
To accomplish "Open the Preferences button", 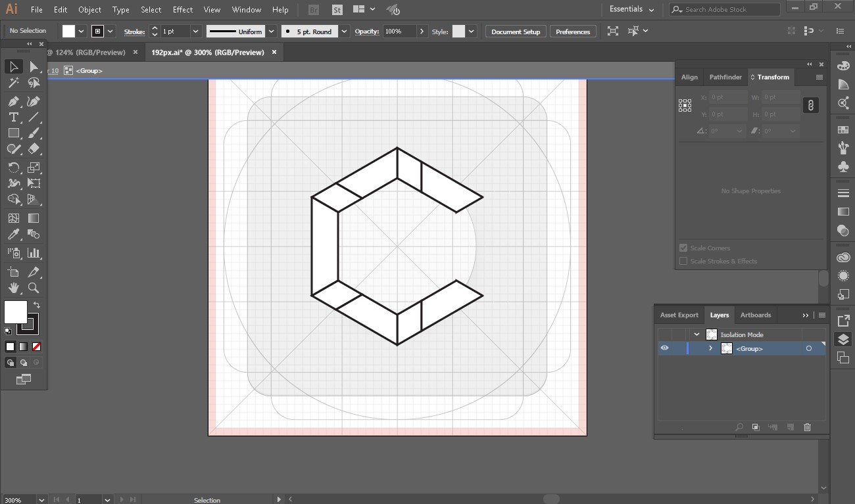I will pyautogui.click(x=572, y=32).
